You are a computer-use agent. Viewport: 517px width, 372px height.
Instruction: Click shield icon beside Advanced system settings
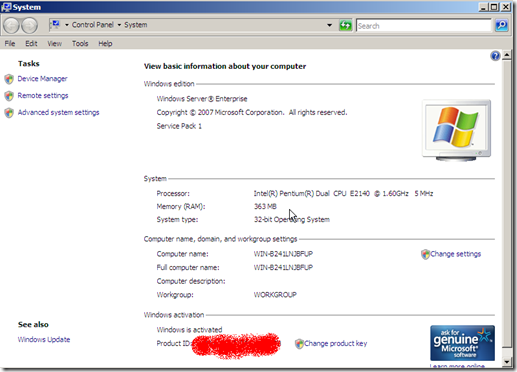[x=9, y=113]
